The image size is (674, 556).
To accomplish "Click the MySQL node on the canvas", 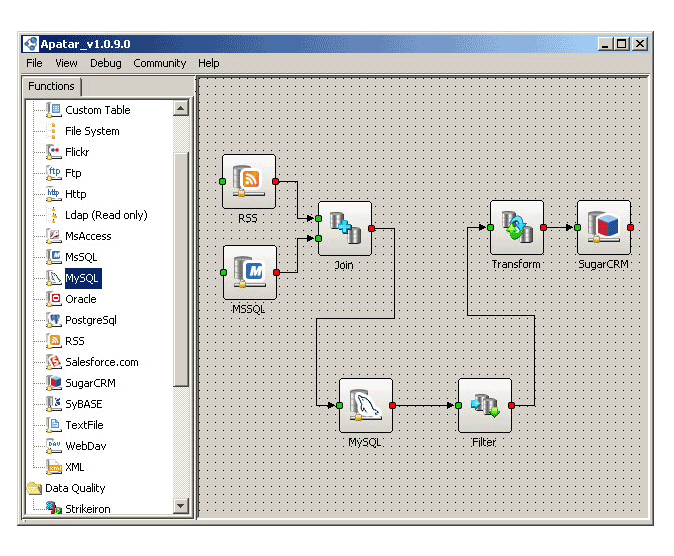I will [x=366, y=405].
